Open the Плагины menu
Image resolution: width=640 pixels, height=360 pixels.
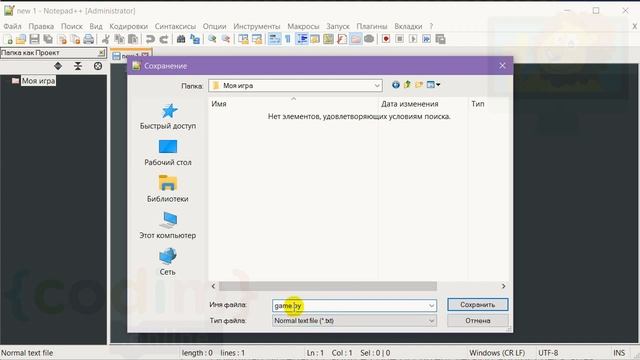[372, 26]
